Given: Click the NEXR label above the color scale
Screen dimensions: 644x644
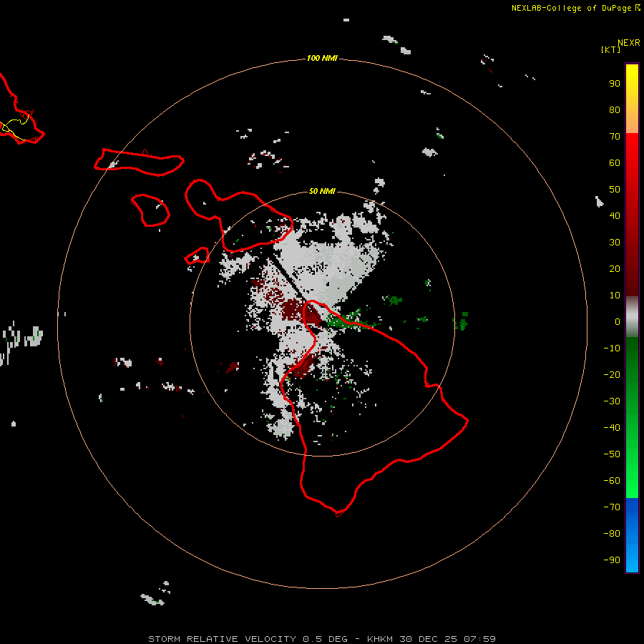Looking at the screenshot, I should pos(628,43).
